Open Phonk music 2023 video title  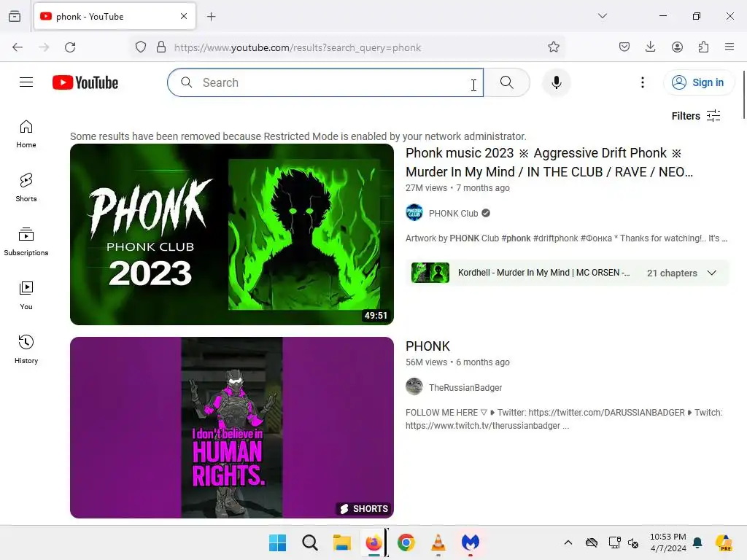click(x=549, y=163)
